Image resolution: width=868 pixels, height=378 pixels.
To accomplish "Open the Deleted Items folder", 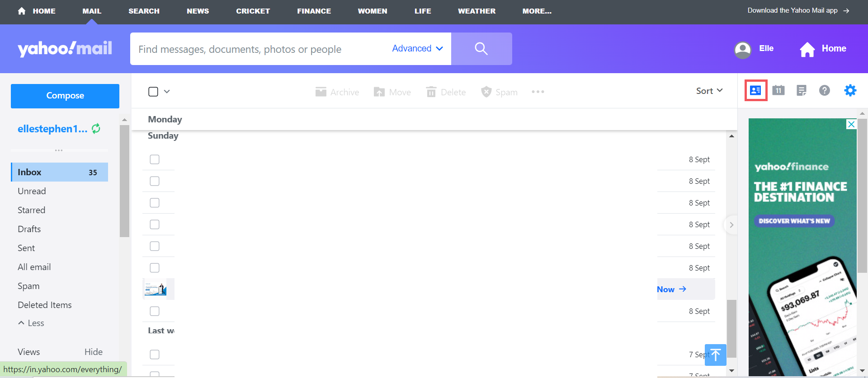I will point(45,305).
